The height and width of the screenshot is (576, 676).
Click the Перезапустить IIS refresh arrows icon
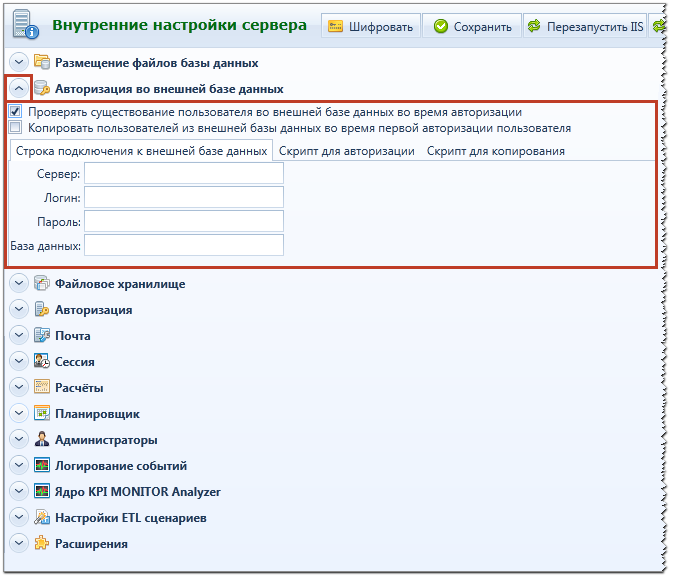click(x=534, y=26)
